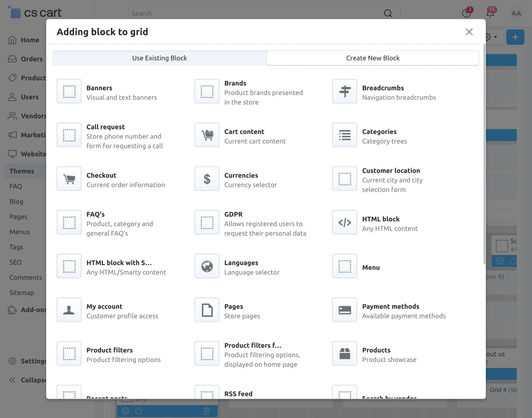Open the help center icon with badge

466,13
